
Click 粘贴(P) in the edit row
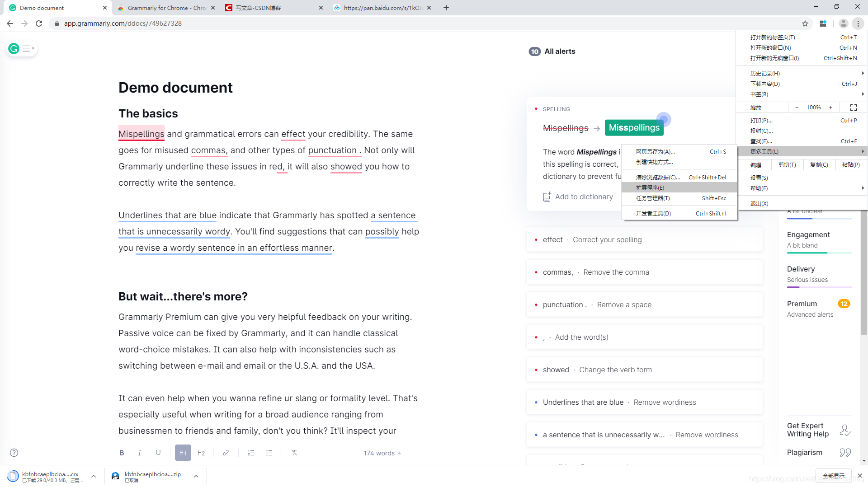tap(851, 164)
